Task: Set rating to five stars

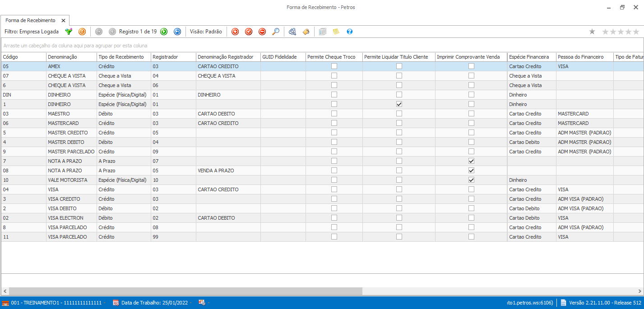Action: point(636,32)
